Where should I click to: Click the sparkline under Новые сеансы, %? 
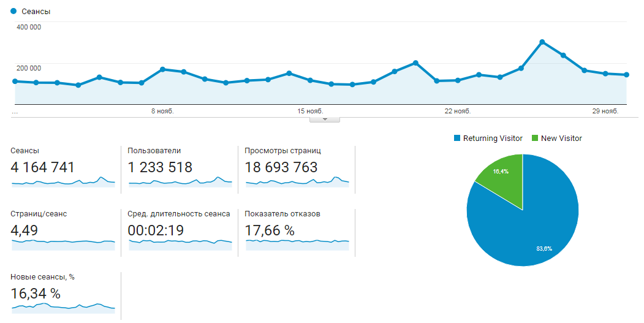pos(63,306)
